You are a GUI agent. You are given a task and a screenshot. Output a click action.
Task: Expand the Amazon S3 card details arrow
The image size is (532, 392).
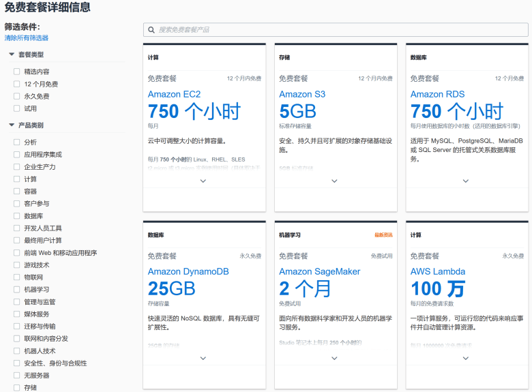click(334, 181)
